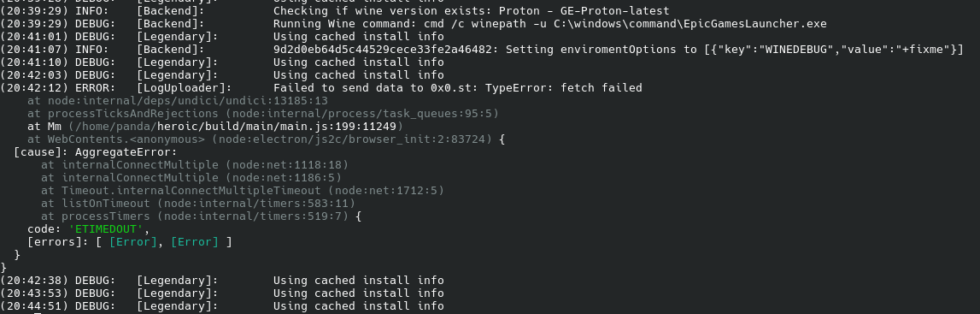980x314 pixels.
Task: Click the listOnTimeout node:internal/timers:583:11 line
Action: click(198, 204)
